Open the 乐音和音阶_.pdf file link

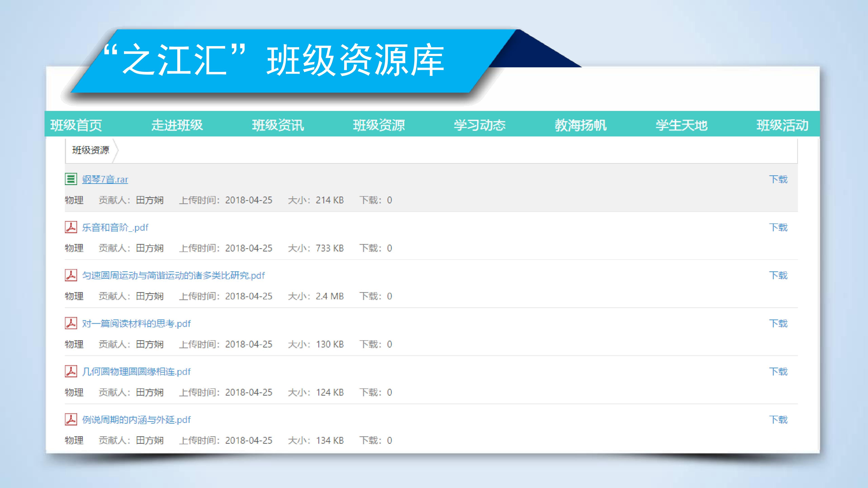(x=115, y=227)
